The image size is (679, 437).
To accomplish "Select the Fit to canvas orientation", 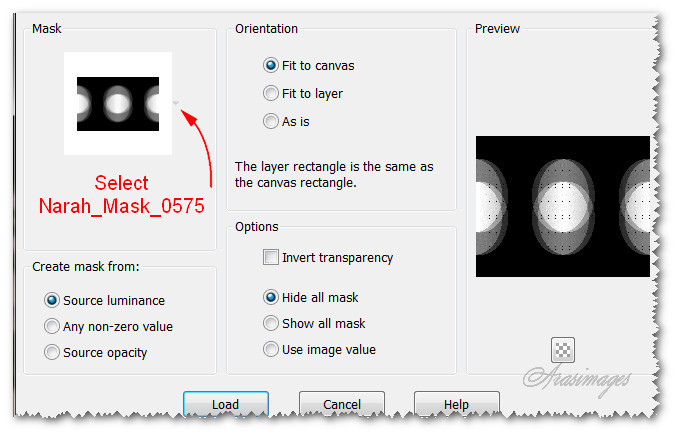I will click(271, 66).
